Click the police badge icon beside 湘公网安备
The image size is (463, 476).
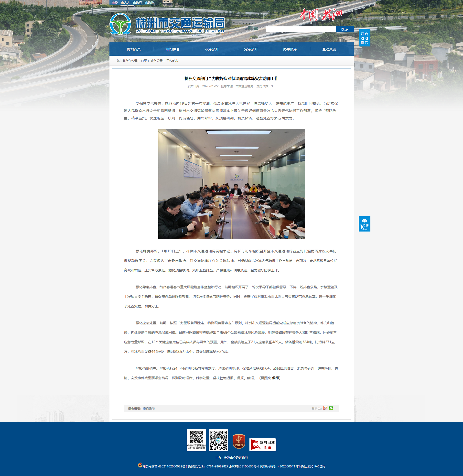point(140,465)
